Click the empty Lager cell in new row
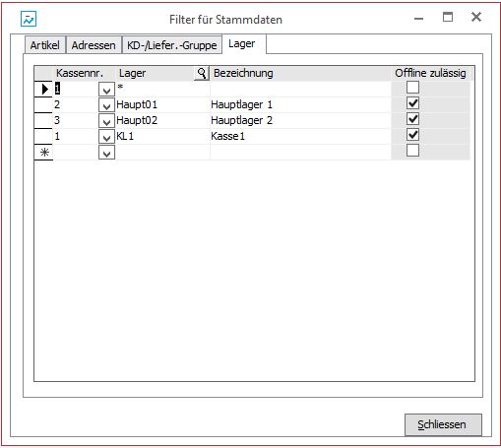Viewport: 501px width, 448px height. pos(162,153)
